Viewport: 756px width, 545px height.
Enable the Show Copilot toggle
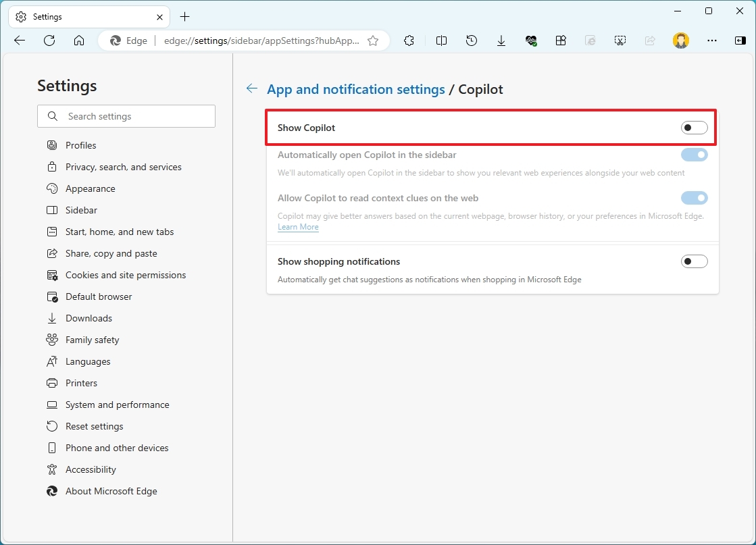pos(694,128)
